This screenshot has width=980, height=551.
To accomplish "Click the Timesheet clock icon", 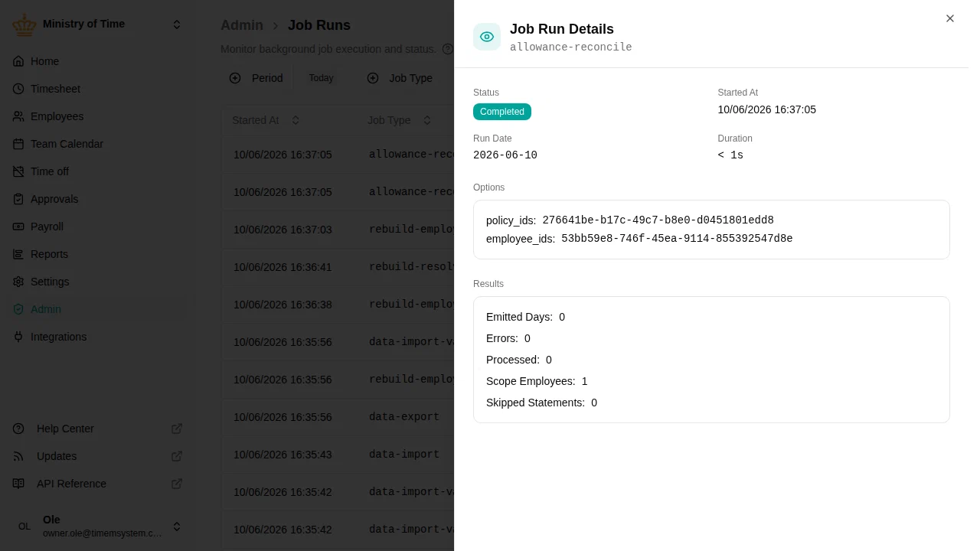I will click(x=18, y=89).
